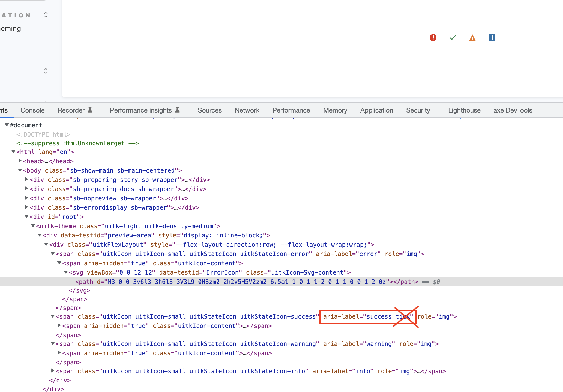
Task: Expand the sb-preparing-story div node
Action: tap(26, 179)
